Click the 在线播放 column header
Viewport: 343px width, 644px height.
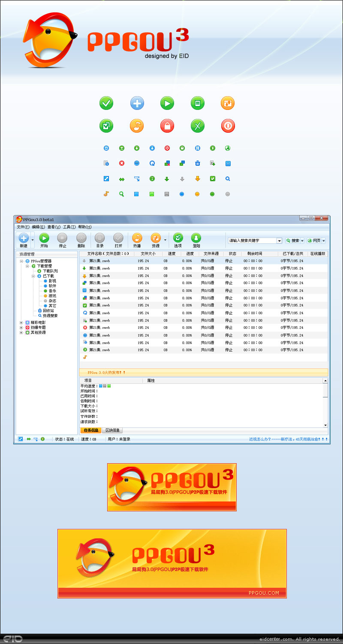[318, 254]
